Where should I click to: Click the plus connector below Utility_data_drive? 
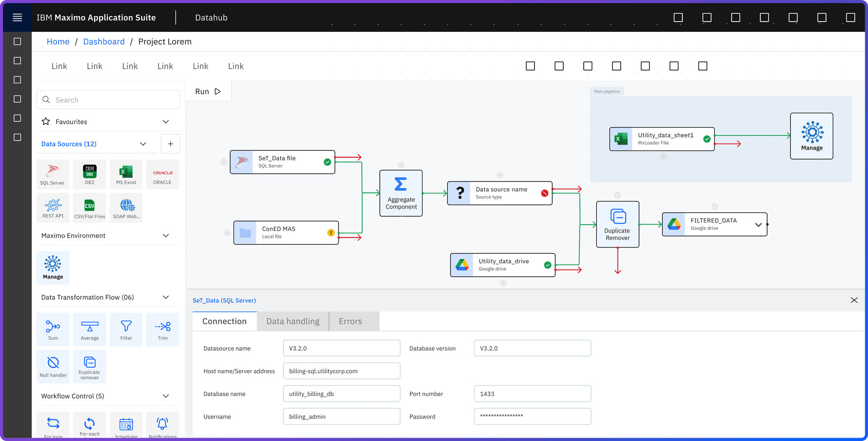503,283
